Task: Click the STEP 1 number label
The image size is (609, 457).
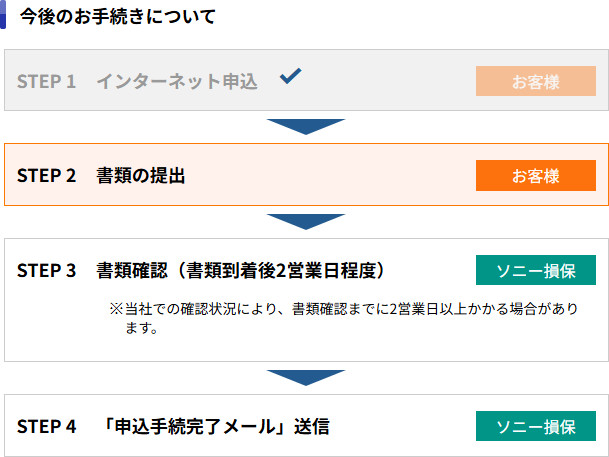Action: tap(46, 82)
